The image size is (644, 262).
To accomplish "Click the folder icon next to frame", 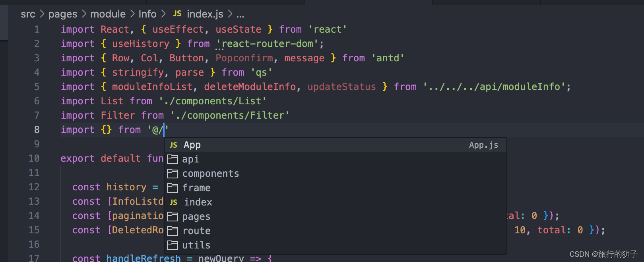I will [173, 188].
